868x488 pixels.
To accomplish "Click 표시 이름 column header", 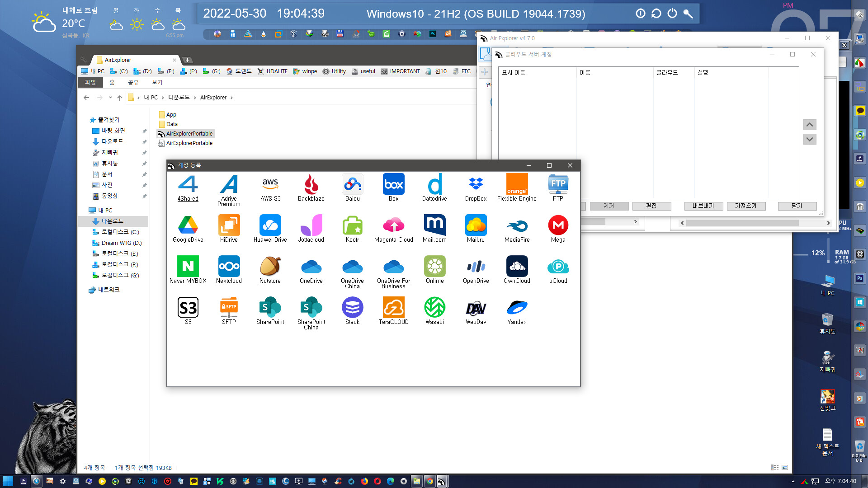I will (537, 72).
